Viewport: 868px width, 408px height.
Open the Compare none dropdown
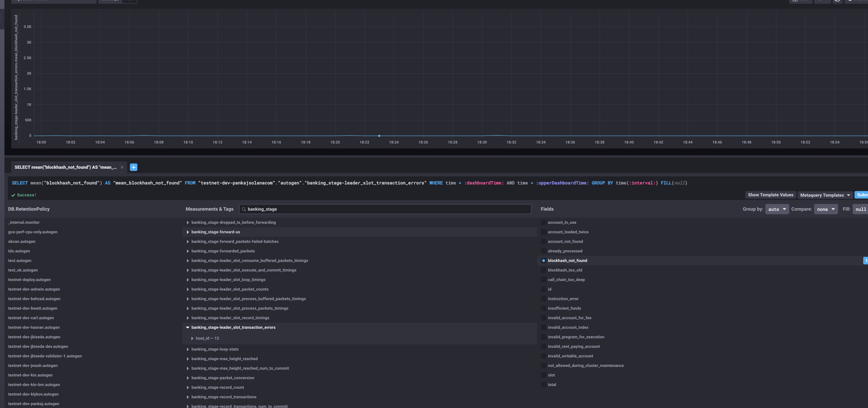coord(826,209)
